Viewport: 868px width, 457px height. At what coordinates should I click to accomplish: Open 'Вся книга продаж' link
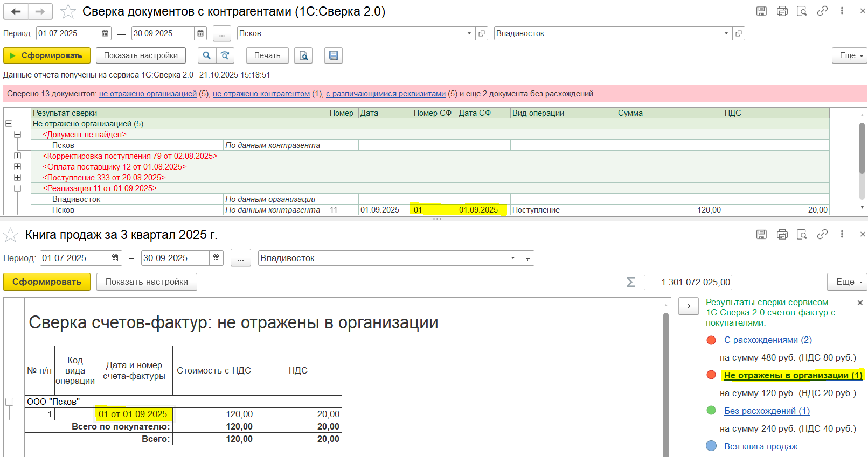click(761, 446)
